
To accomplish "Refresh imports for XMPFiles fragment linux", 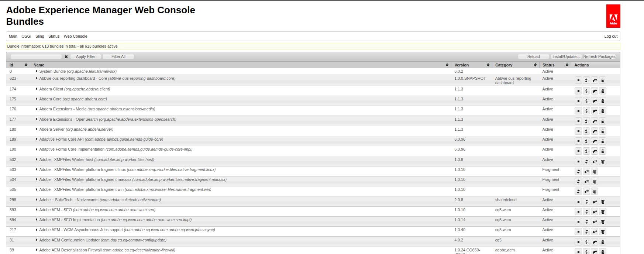I will coord(578,172).
